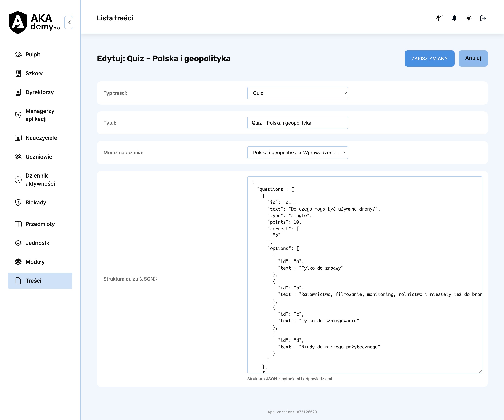Viewport: 504px width, 420px height.
Task: Click the karate figure icon in header
Action: point(439,18)
